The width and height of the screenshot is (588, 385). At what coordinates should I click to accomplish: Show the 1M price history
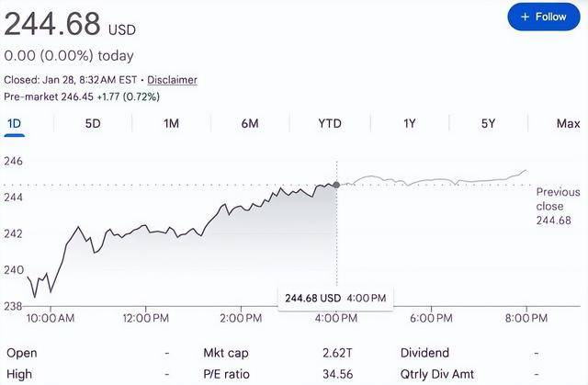[172, 123]
